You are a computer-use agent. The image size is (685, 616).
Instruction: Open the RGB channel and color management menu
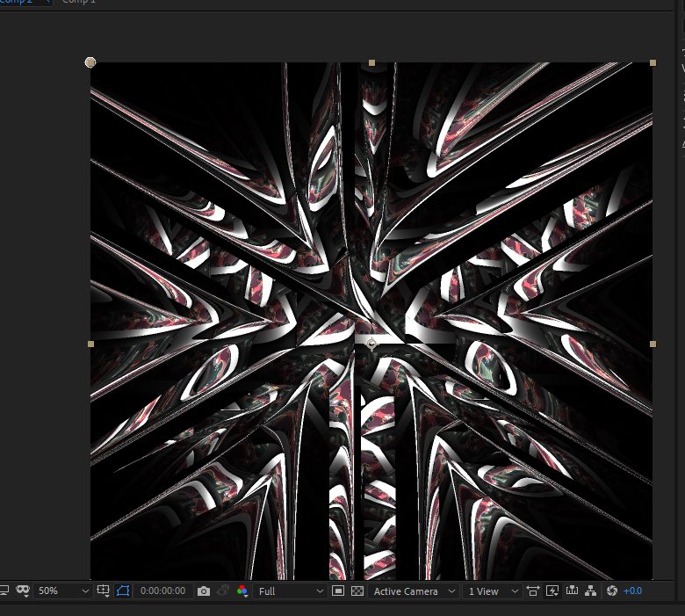(x=242, y=591)
